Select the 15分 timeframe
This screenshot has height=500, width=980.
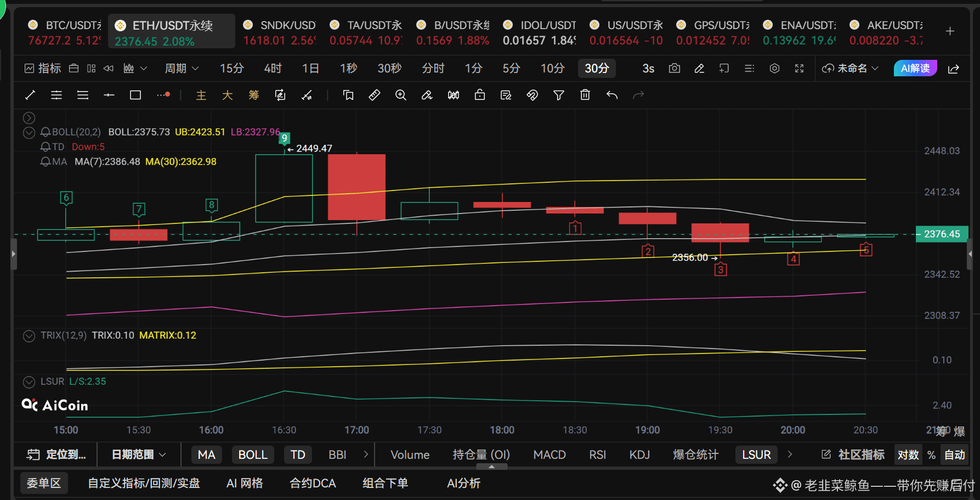[231, 69]
